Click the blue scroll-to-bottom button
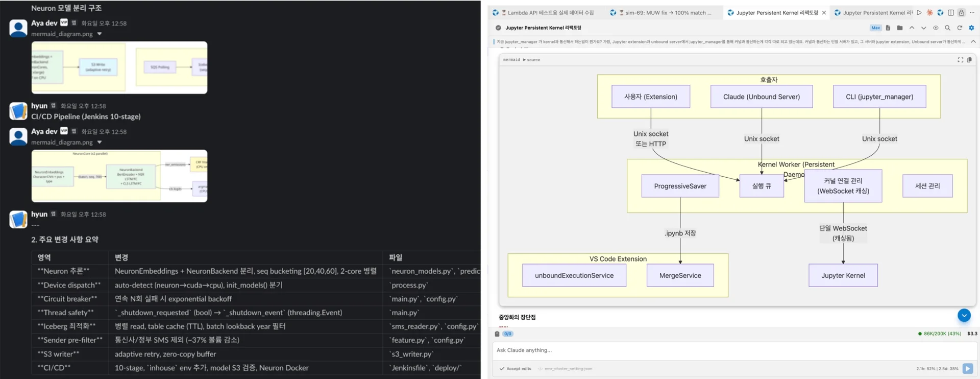980x379 pixels. click(964, 316)
